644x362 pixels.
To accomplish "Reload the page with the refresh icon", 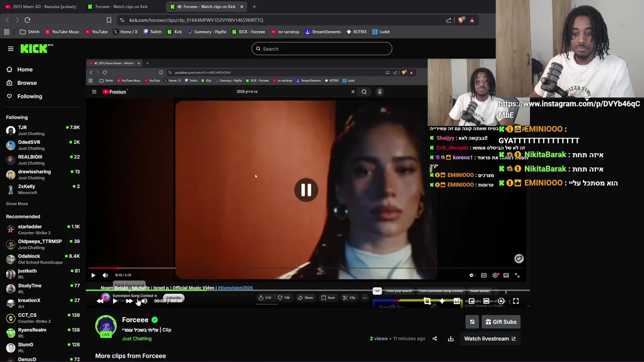I will [x=27, y=20].
